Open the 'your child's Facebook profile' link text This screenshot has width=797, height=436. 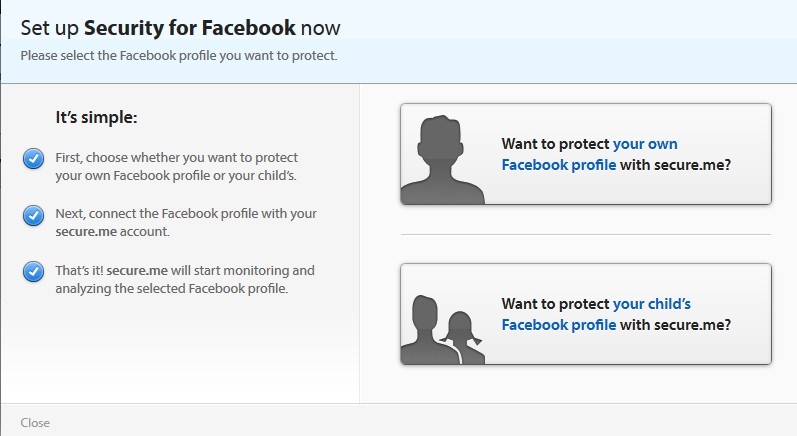coord(596,314)
